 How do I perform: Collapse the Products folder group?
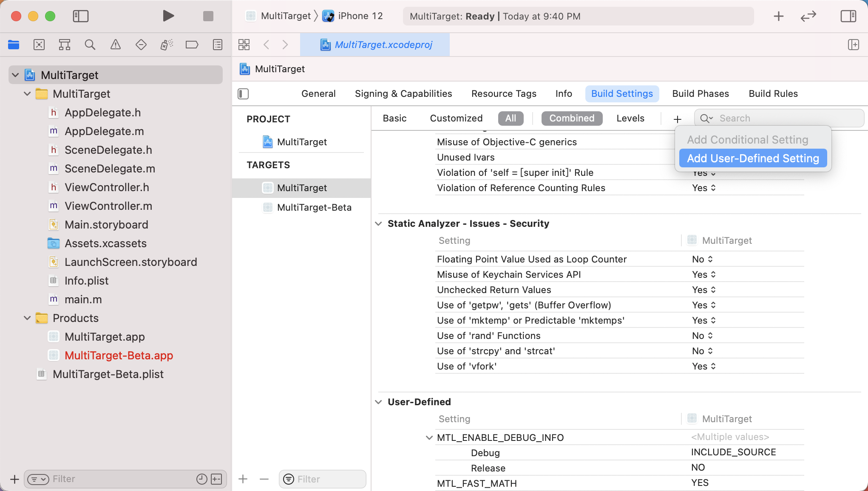(27, 318)
